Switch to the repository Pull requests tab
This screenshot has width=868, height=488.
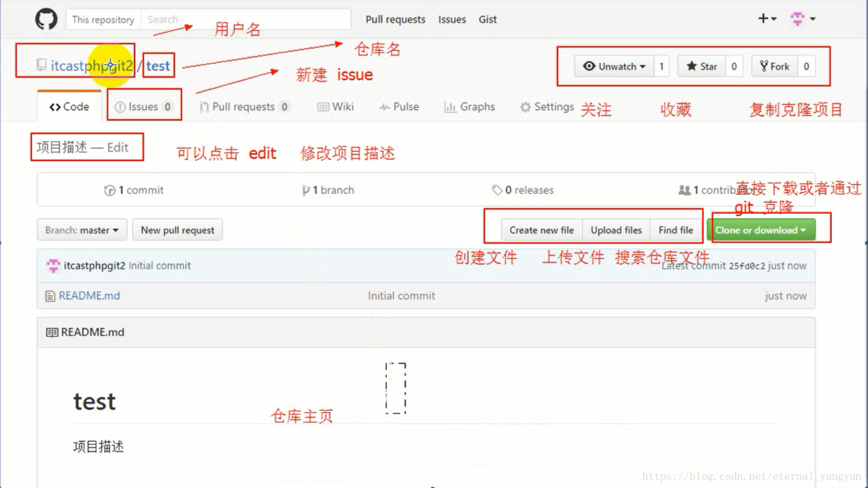[x=244, y=107]
